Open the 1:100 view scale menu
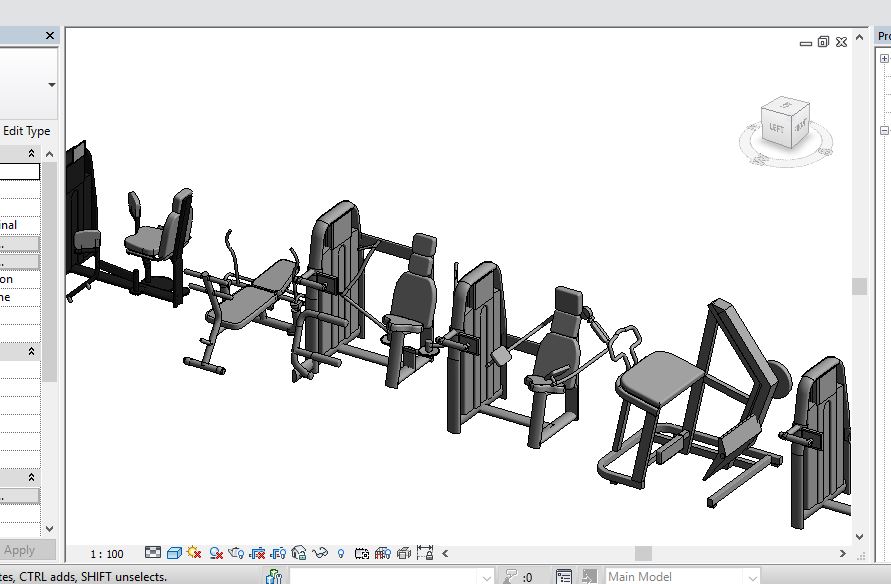This screenshot has width=891, height=584. click(x=107, y=551)
